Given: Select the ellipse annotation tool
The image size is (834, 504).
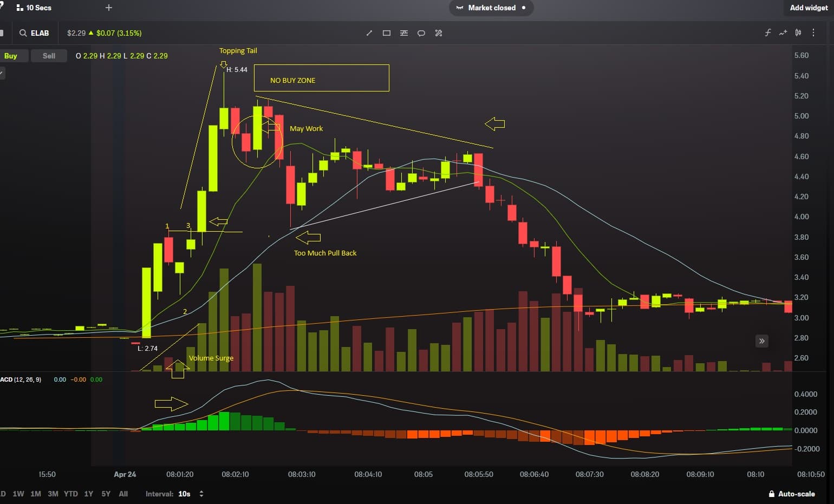Looking at the screenshot, I should point(421,33).
